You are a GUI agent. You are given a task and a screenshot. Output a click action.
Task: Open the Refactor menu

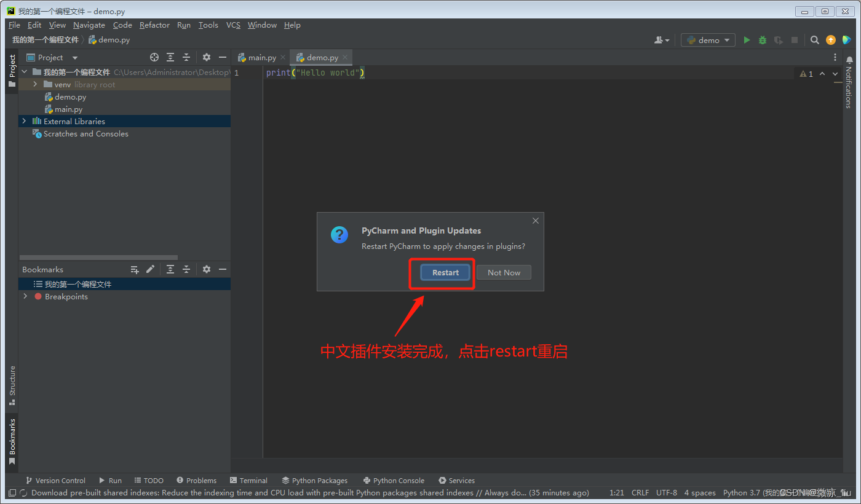pos(154,25)
